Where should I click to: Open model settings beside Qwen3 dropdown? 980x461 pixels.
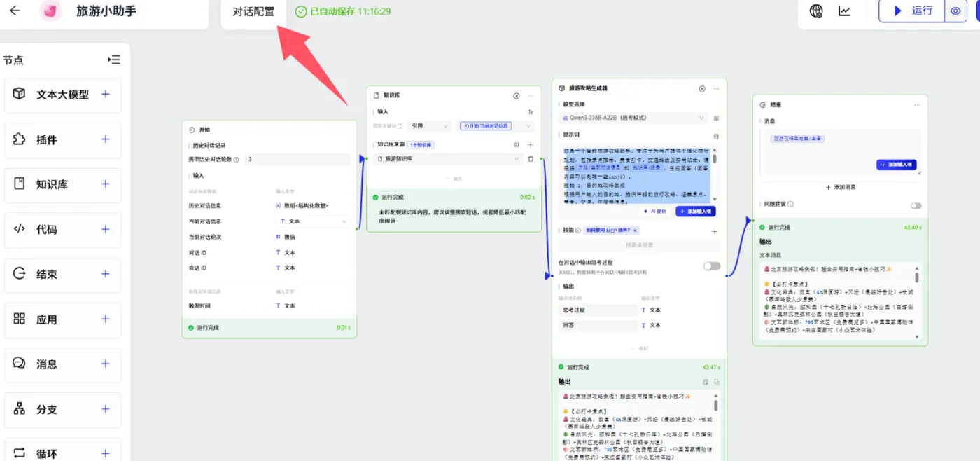(x=716, y=118)
